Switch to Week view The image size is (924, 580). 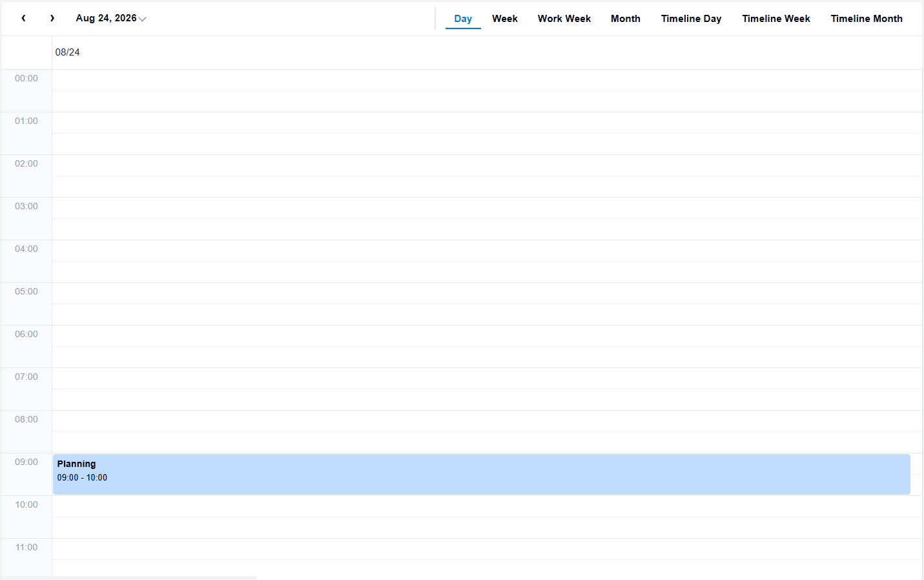point(505,19)
